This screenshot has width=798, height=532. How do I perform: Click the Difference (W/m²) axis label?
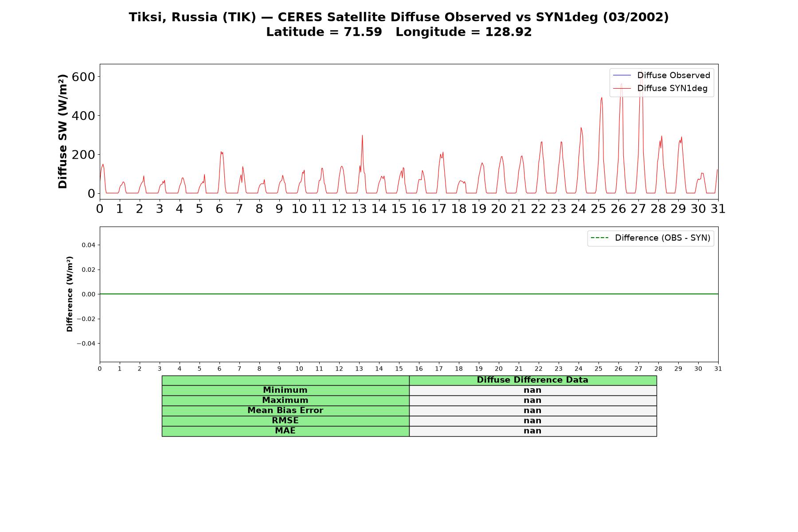69,294
